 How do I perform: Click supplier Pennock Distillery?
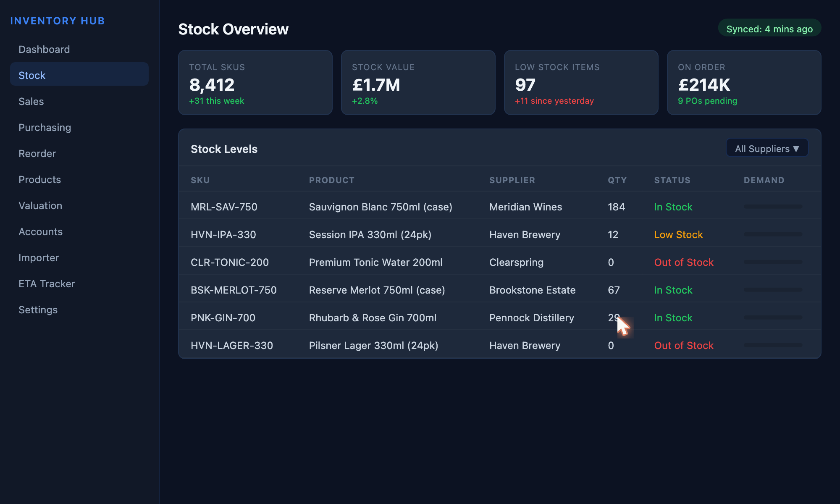click(532, 318)
